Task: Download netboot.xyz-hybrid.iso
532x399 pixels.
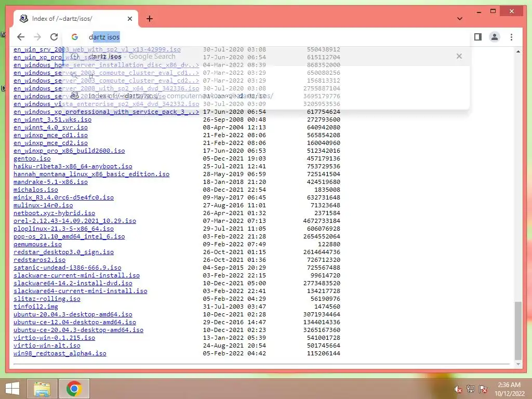Action: tap(54, 213)
